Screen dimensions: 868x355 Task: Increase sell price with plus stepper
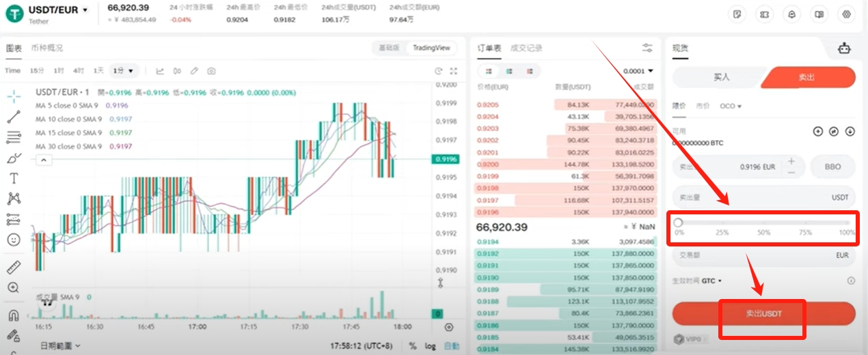(791, 161)
